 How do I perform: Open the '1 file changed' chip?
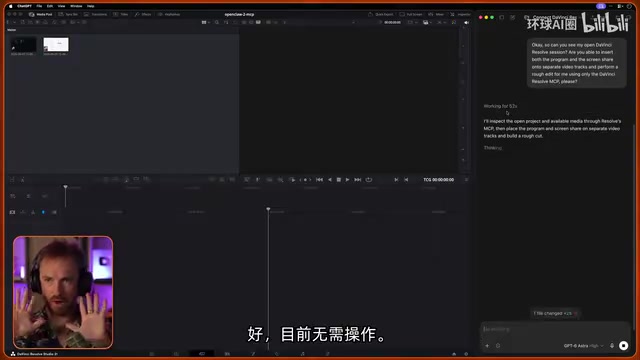[555, 313]
